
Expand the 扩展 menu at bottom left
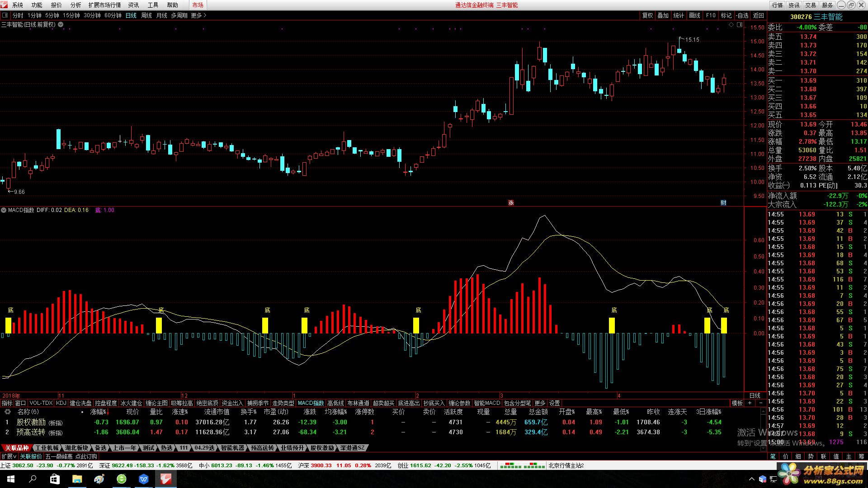point(9,456)
